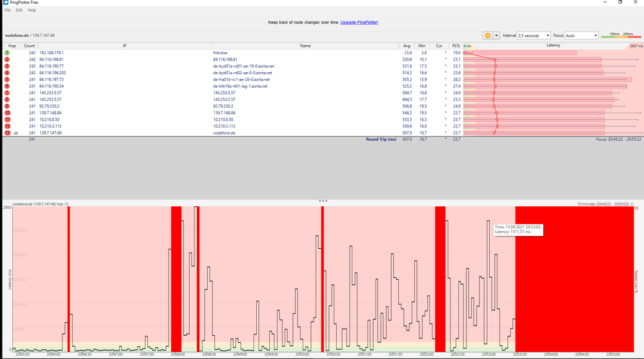This screenshot has width=644, height=359.
Task: Click the latency color scale legend
Action: click(x=621, y=35)
